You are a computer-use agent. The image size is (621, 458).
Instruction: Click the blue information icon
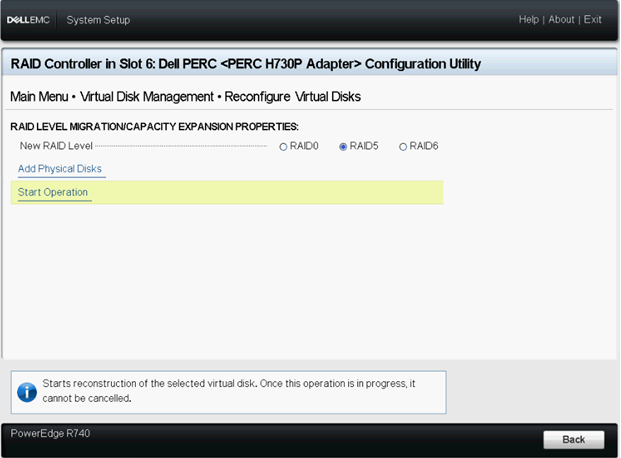click(27, 391)
